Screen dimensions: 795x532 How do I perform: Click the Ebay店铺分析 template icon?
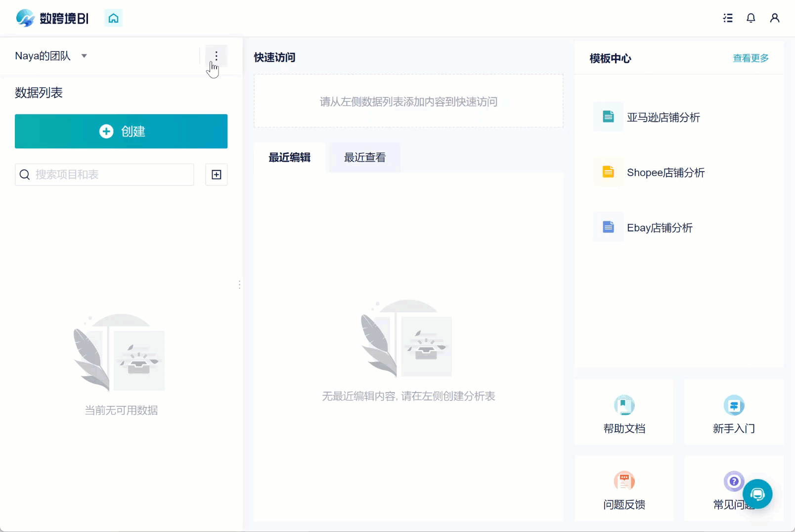point(608,227)
